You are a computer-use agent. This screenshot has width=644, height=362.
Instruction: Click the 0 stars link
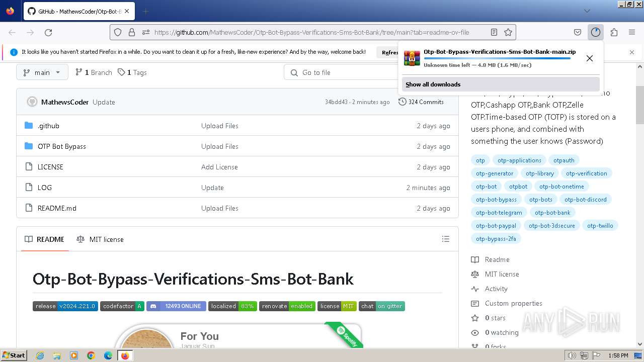pyautogui.click(x=495, y=318)
